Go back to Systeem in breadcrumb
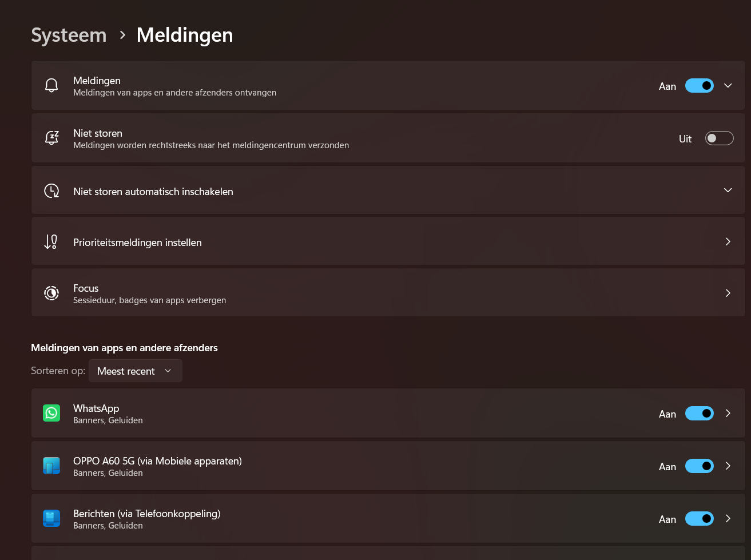Viewport: 751px width, 560px height. (x=69, y=35)
